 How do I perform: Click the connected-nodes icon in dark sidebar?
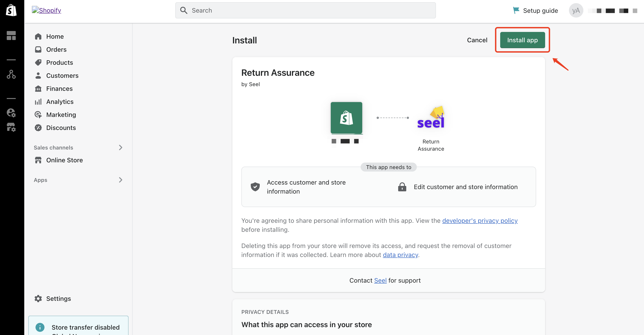pyautogui.click(x=11, y=74)
